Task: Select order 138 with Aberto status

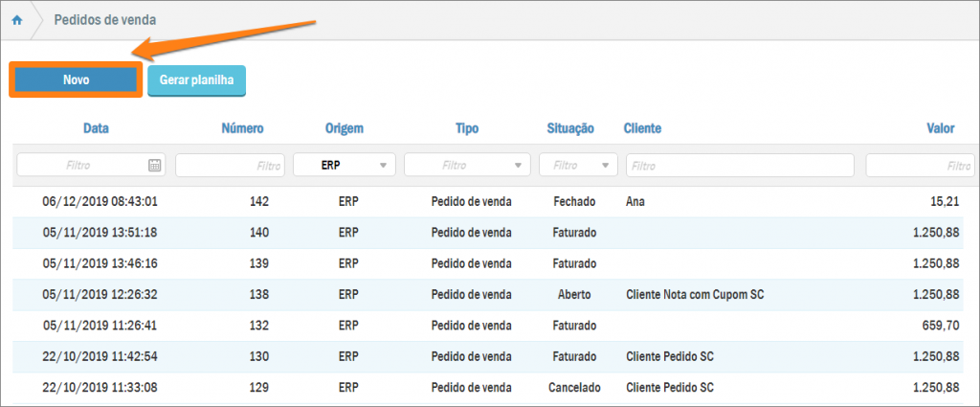Action: click(x=257, y=295)
